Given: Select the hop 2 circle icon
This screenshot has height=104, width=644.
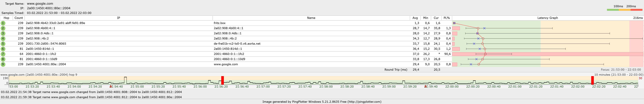Looking at the screenshot, I should (3, 28).
